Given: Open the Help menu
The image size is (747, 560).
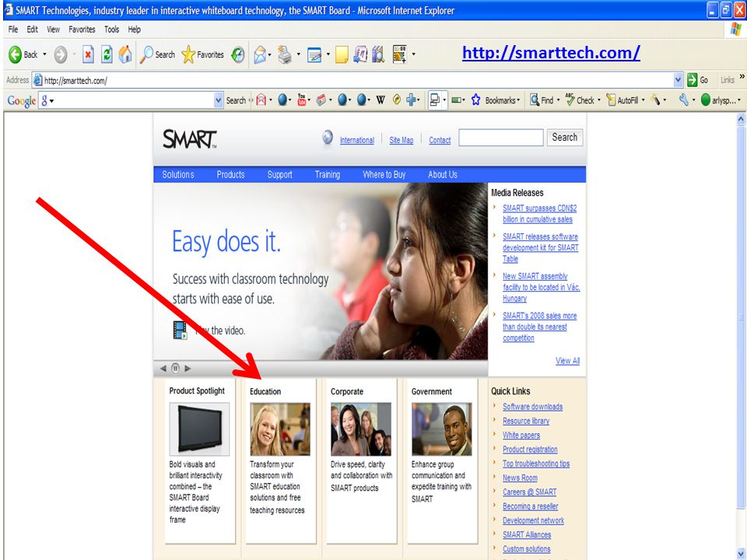Looking at the screenshot, I should (x=135, y=30).
